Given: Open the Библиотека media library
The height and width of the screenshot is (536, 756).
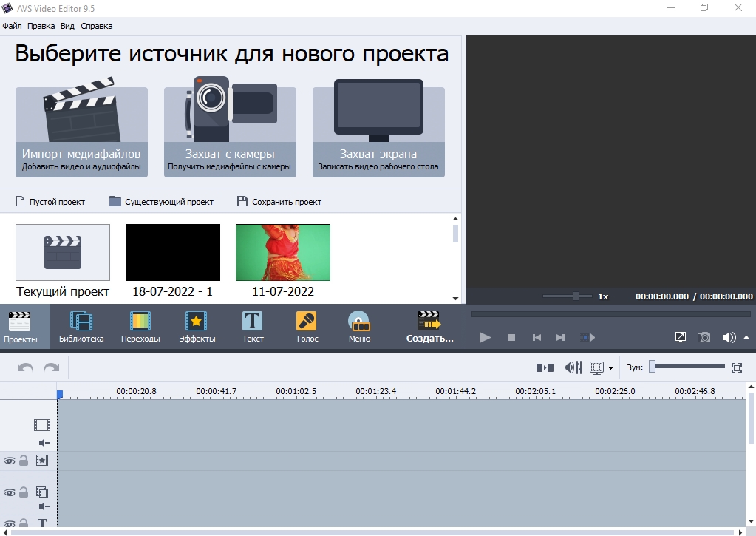Looking at the screenshot, I should [81, 327].
